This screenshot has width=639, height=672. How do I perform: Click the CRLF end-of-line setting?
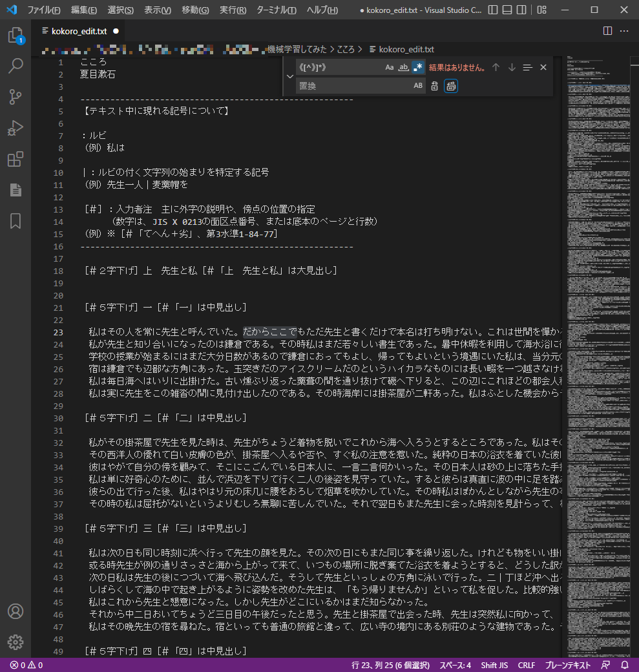(x=527, y=665)
